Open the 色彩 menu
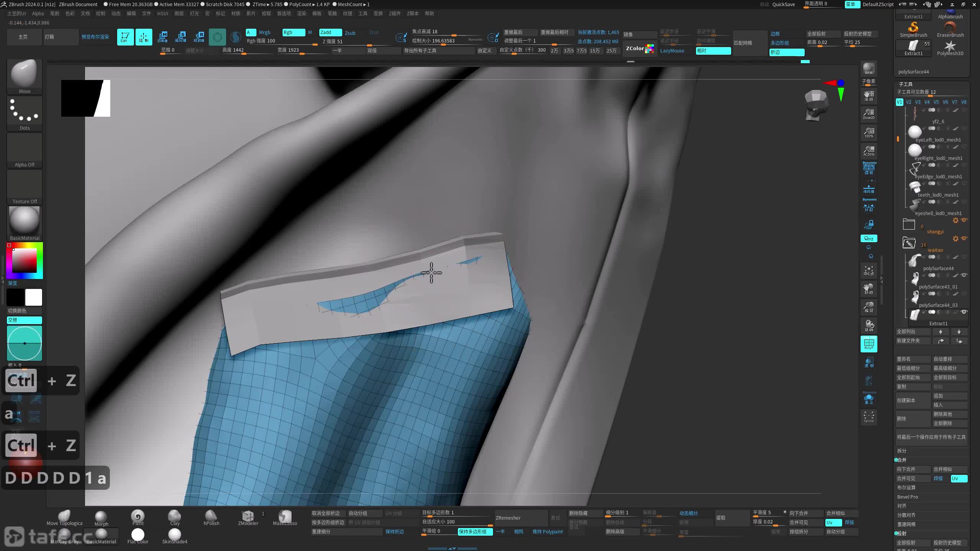The image size is (980, 551). (x=70, y=13)
